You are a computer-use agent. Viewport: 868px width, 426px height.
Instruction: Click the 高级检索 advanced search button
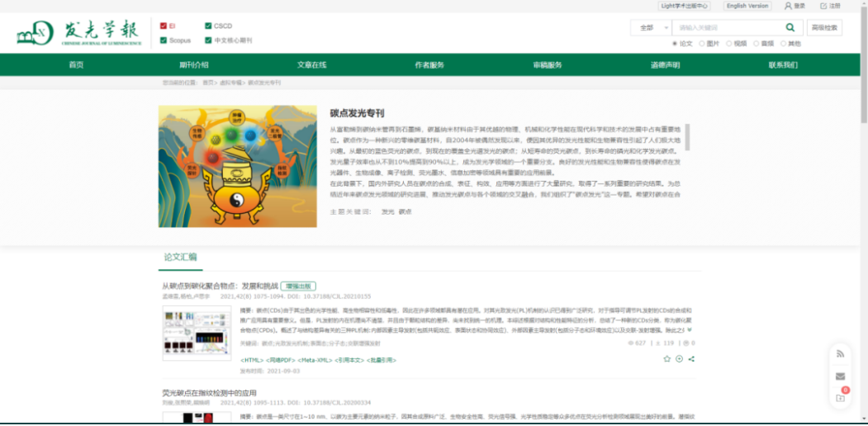(x=824, y=27)
